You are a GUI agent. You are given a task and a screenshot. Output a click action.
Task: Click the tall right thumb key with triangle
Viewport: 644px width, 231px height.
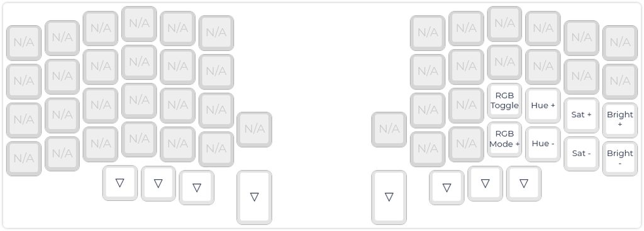(389, 197)
